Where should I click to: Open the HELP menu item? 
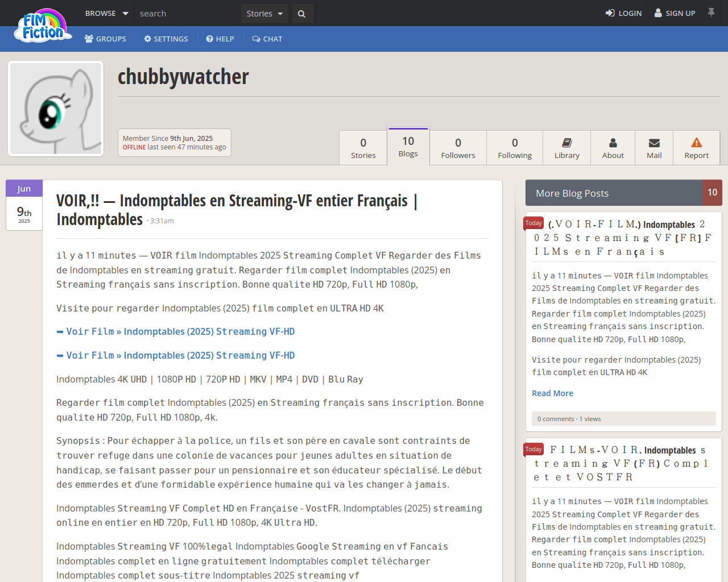(x=220, y=39)
